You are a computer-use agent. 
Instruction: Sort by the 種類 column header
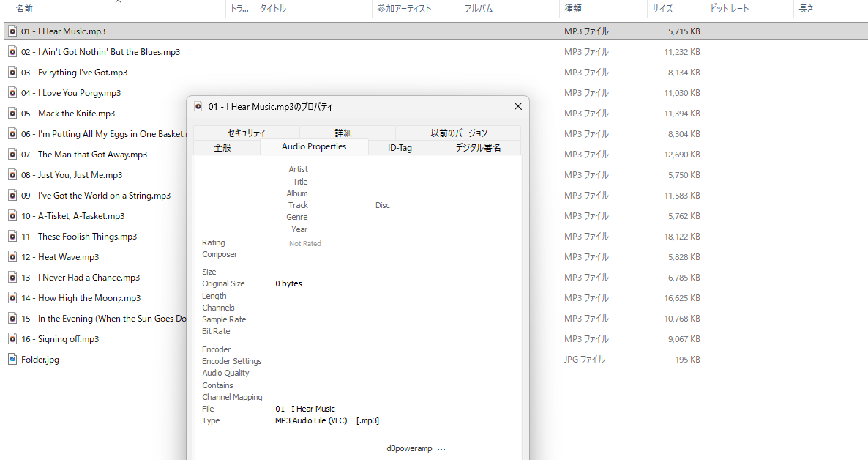point(573,9)
